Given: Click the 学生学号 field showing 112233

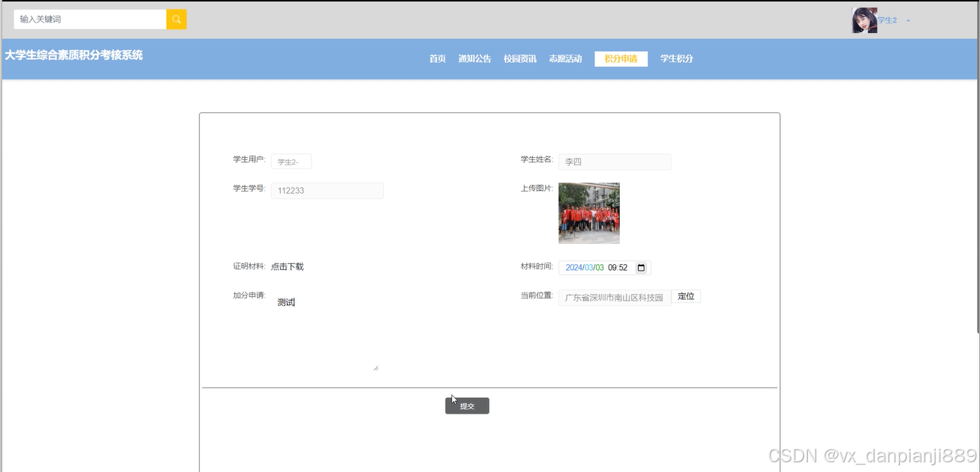Looking at the screenshot, I should pyautogui.click(x=327, y=191).
